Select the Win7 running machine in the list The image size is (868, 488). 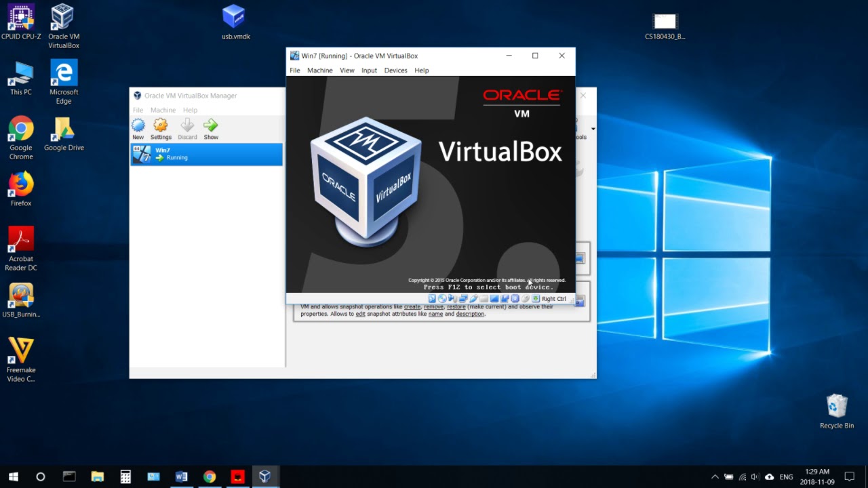206,154
